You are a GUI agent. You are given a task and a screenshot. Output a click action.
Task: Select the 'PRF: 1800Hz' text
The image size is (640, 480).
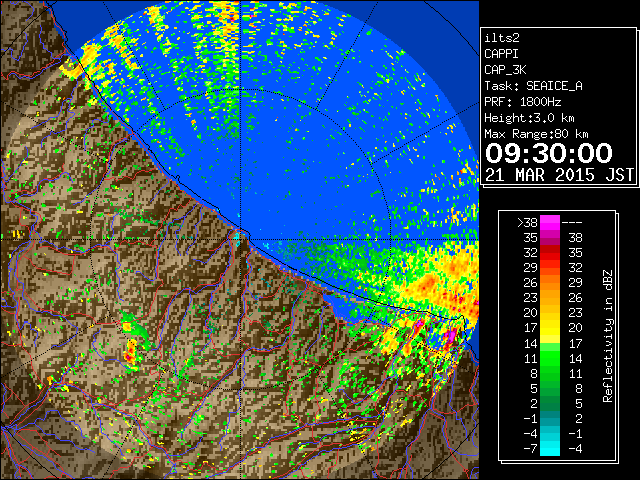pyautogui.click(x=522, y=102)
